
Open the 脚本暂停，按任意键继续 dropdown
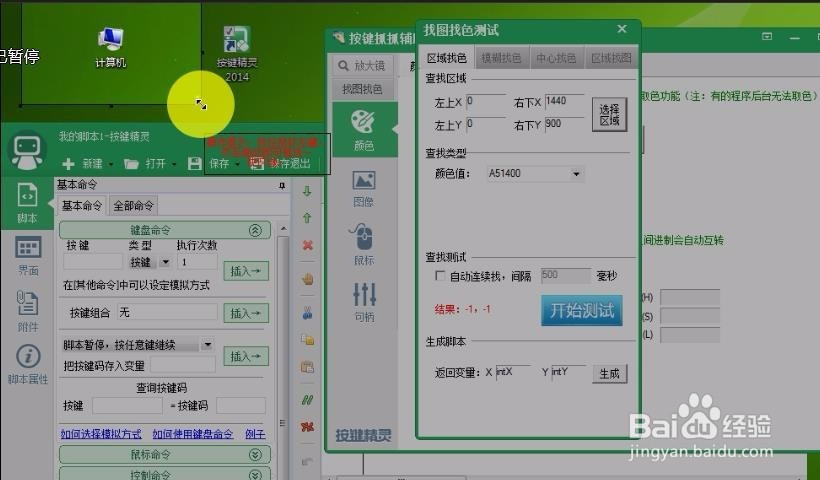(208, 345)
